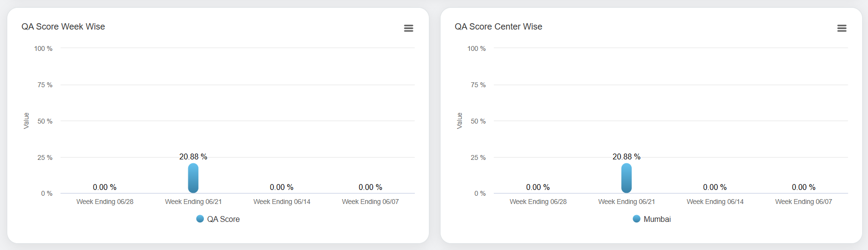868x250 pixels.
Task: Click the 20.88 % data label in Center Wise chart
Action: tap(626, 157)
